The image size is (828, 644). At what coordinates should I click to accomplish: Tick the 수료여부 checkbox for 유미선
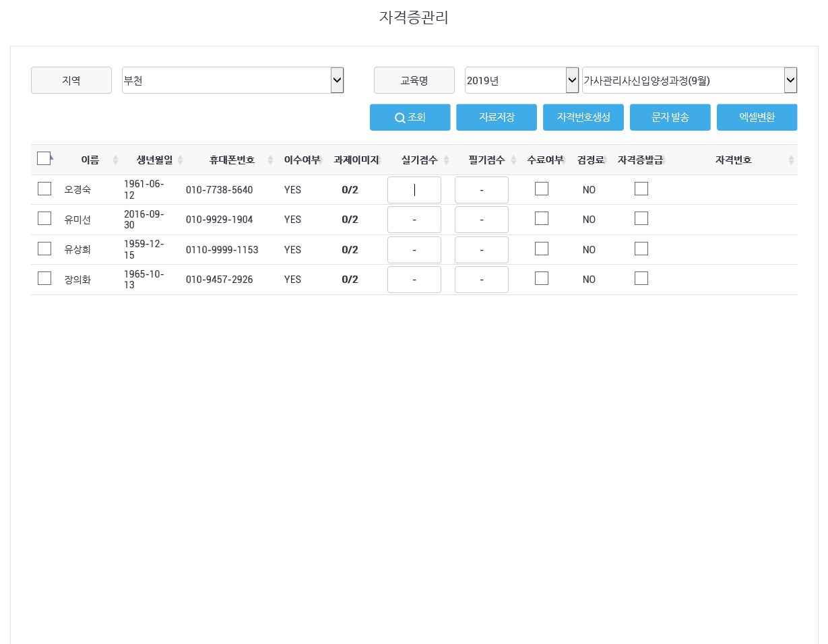(x=542, y=218)
